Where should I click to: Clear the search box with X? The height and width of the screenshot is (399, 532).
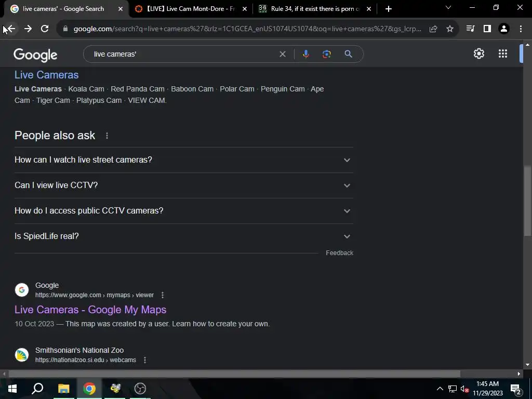click(282, 54)
